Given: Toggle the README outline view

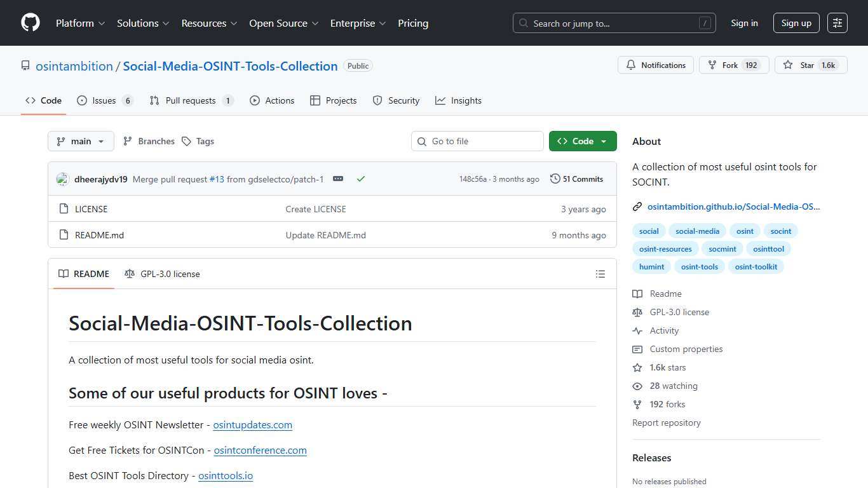Looking at the screenshot, I should pos(600,274).
